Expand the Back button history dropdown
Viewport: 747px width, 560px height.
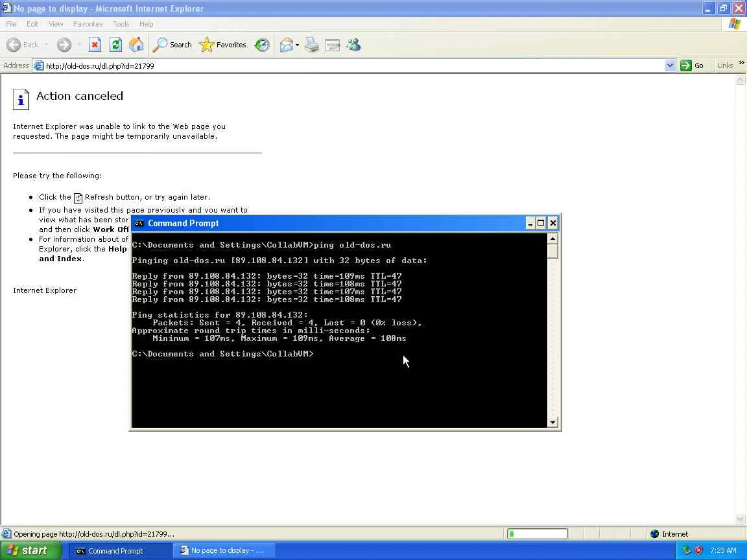[x=46, y=45]
